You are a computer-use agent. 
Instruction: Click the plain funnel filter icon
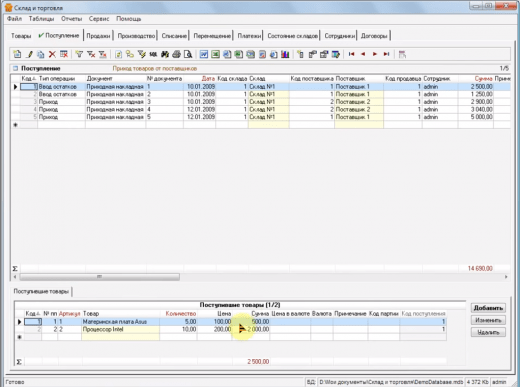click(x=79, y=54)
